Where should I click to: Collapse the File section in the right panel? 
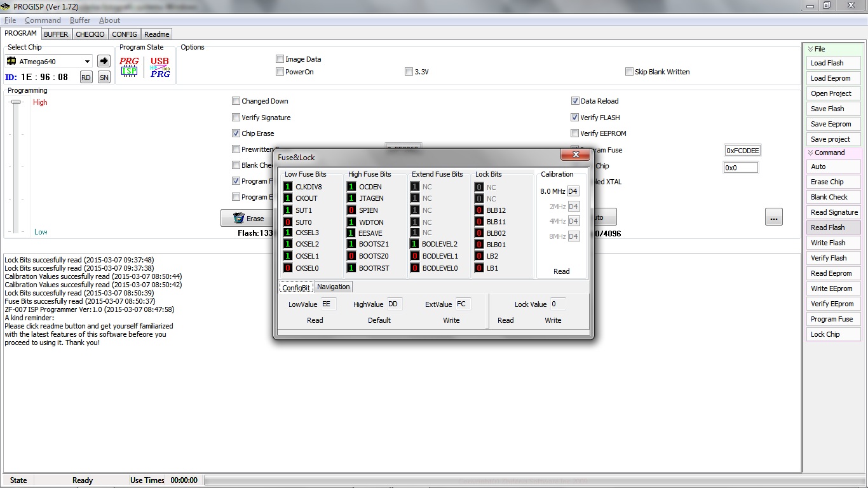tap(810, 49)
